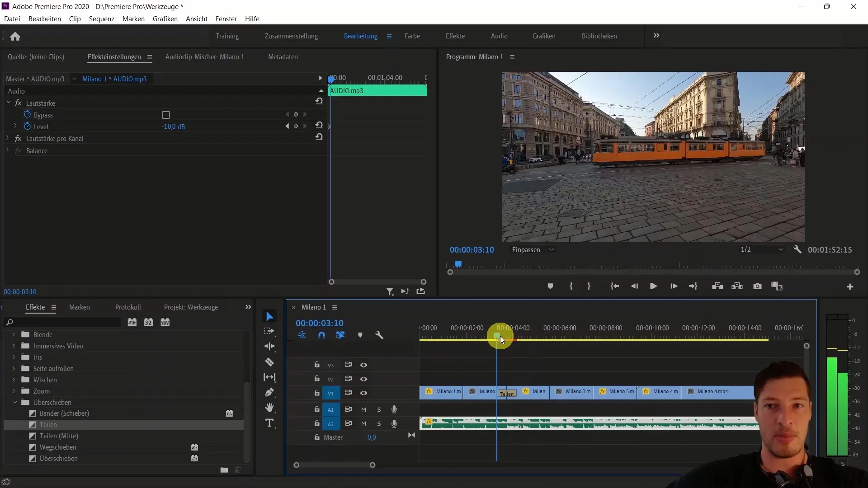Expand Lautstärke pro Kanal effect
Image resolution: width=868 pixels, height=488 pixels.
coord(8,138)
